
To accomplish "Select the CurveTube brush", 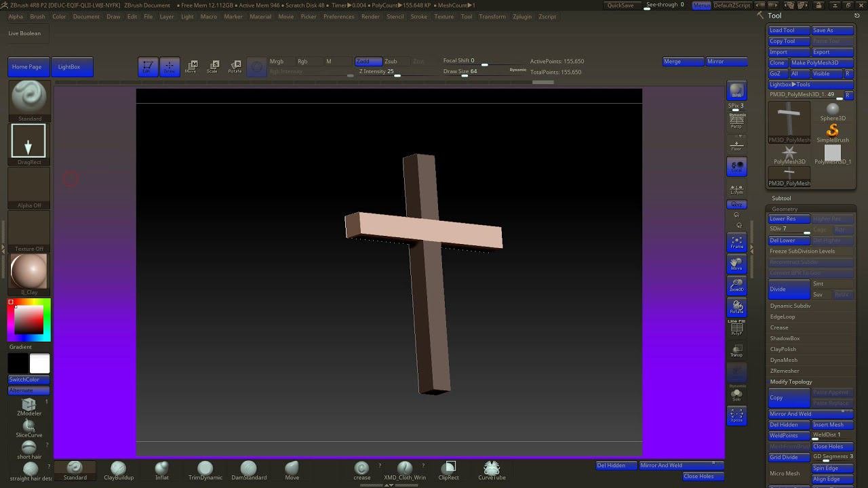I will 492,470.
